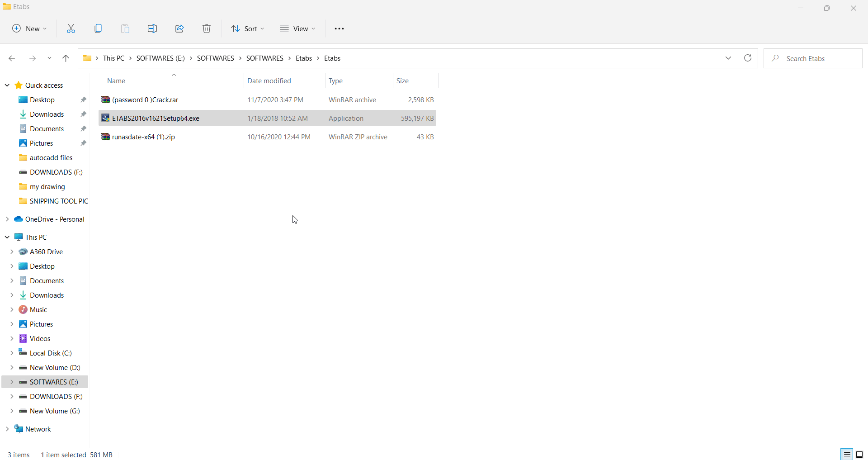Click first Etabs breadcrumb segment

[304, 58]
